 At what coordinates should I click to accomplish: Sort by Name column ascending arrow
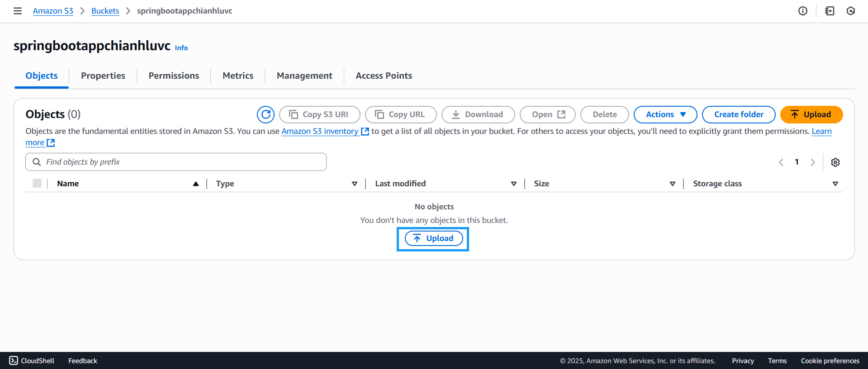point(196,184)
